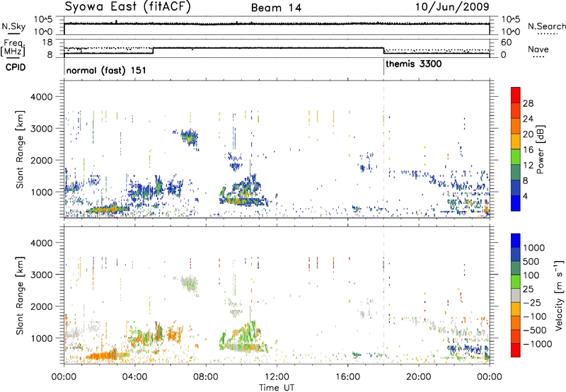This screenshot has height=392, width=566.
Task: Click the yellow 16–20 dB Power color segment
Action: click(x=516, y=141)
